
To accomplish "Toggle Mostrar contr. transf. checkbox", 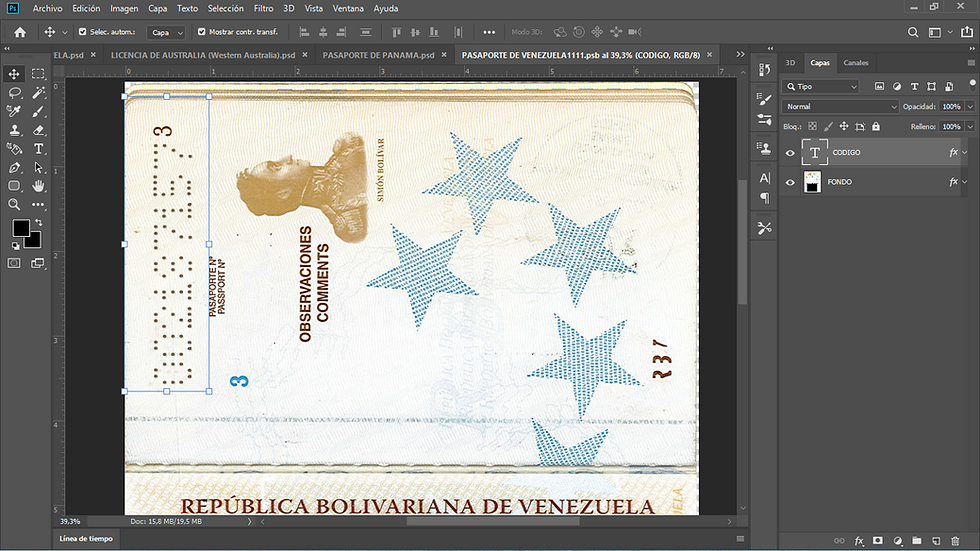I will point(201,32).
